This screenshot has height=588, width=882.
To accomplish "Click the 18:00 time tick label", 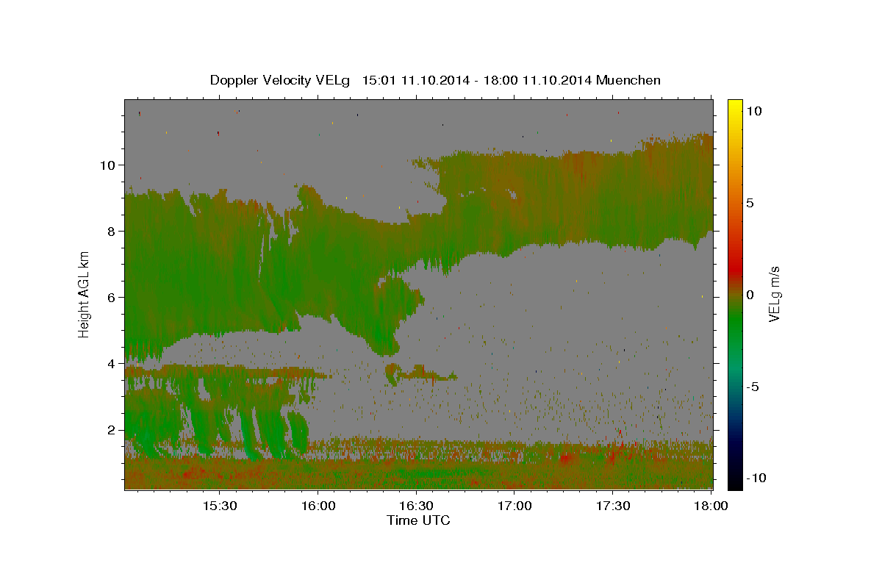I will (711, 506).
